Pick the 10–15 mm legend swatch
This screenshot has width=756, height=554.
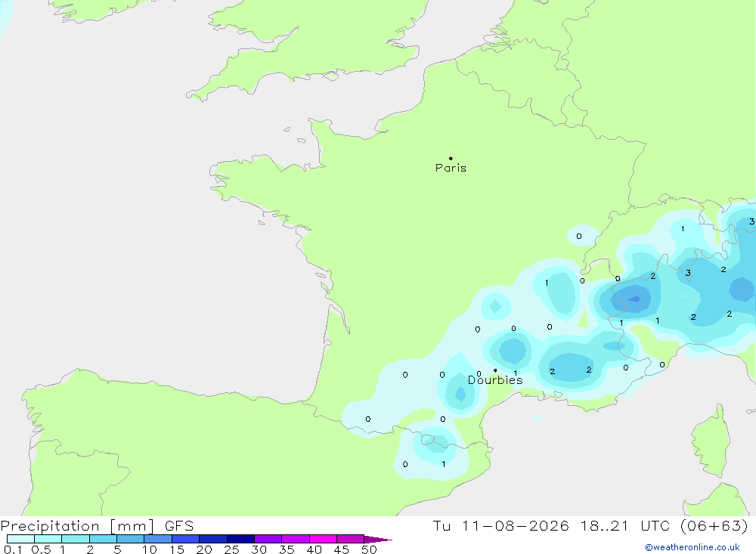pyautogui.click(x=158, y=539)
